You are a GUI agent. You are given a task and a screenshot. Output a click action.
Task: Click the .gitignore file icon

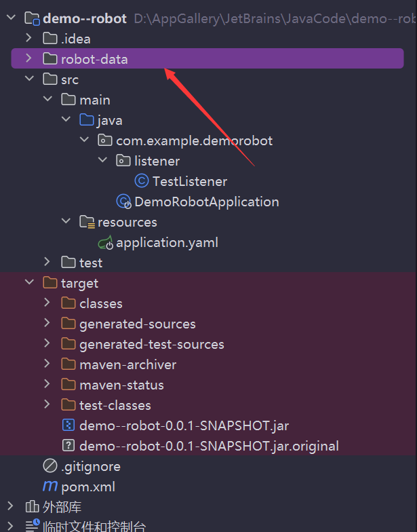pos(50,466)
